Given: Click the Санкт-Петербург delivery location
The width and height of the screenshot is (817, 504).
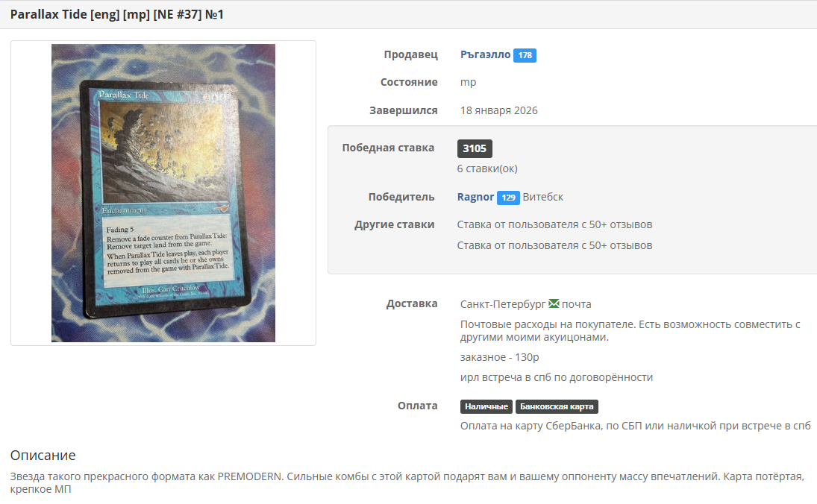Looking at the screenshot, I should 503,304.
